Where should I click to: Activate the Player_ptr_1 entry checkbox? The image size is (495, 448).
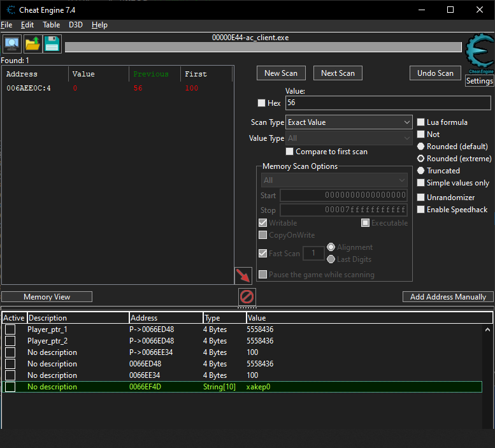point(10,329)
